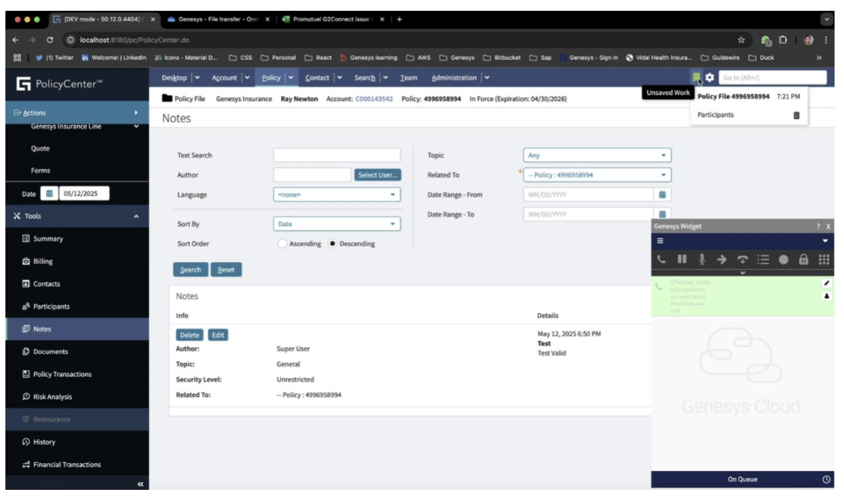Screen dimensions: 844x504
Task: Collapse the Tools section in sidebar
Action: pyautogui.click(x=136, y=216)
